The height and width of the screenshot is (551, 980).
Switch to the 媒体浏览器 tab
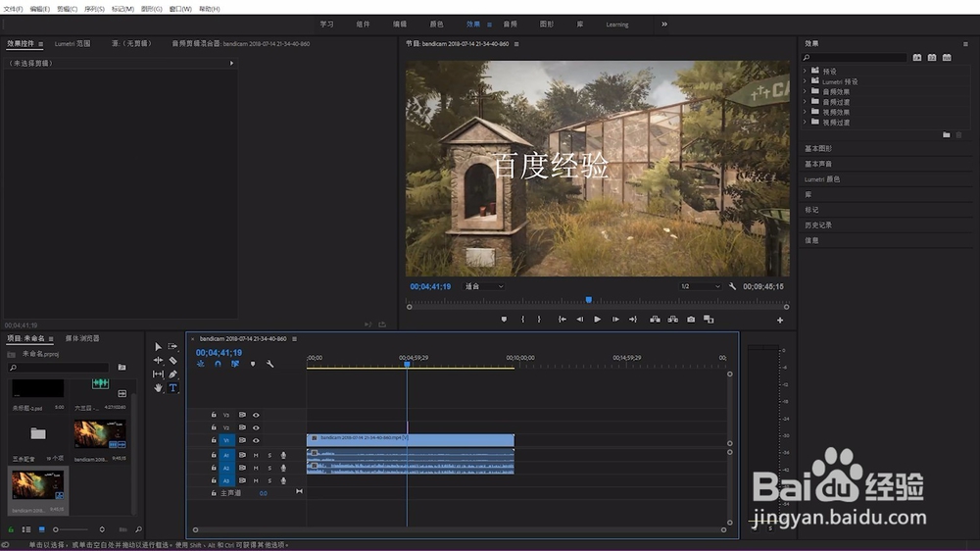[82, 338]
